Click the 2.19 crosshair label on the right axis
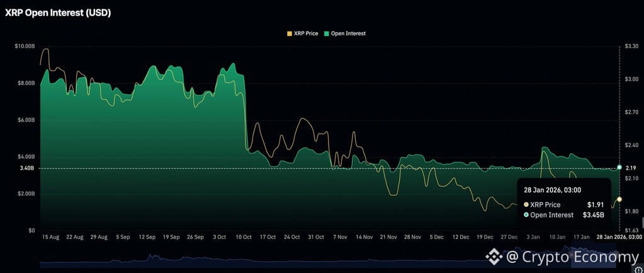 click(x=630, y=168)
